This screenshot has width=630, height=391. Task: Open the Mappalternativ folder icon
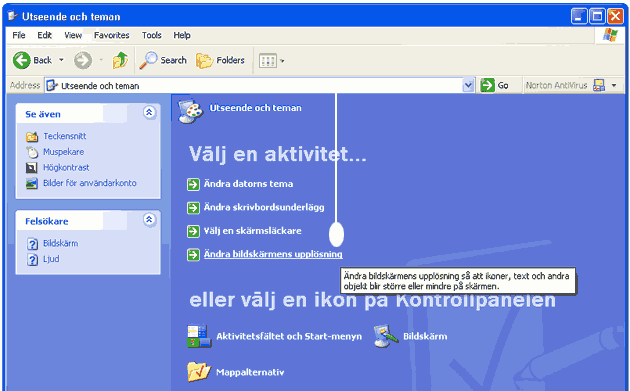[199, 372]
